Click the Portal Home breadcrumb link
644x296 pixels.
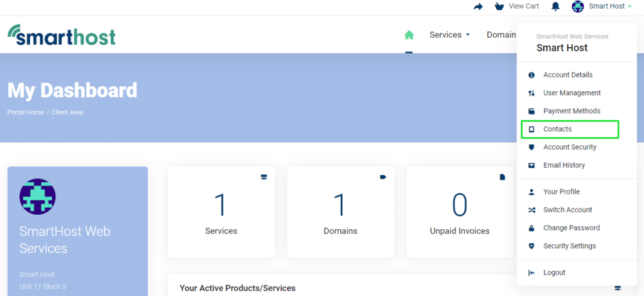coord(25,112)
